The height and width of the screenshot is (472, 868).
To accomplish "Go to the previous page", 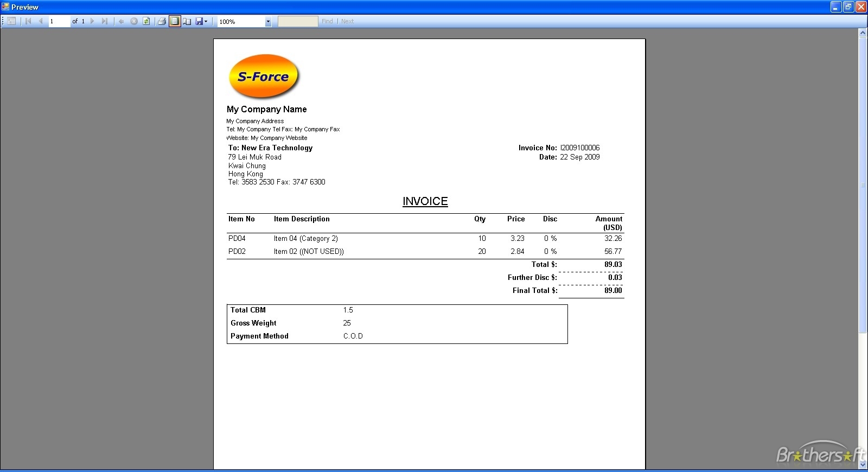I will click(x=41, y=21).
